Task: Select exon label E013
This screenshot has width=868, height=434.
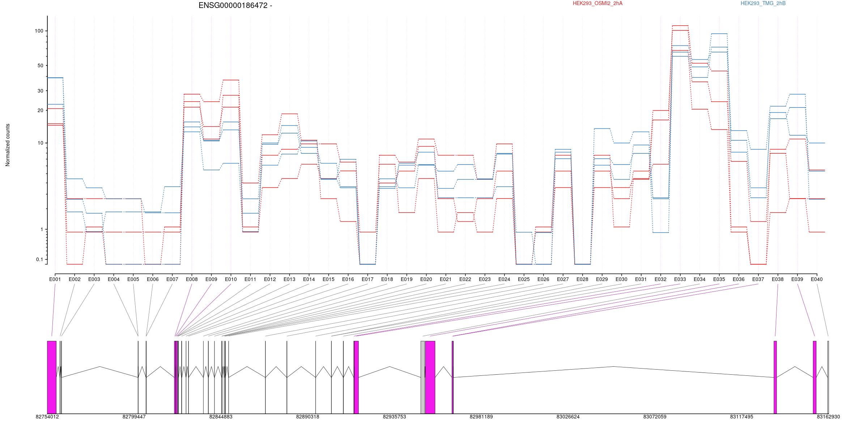Action: 289,279
